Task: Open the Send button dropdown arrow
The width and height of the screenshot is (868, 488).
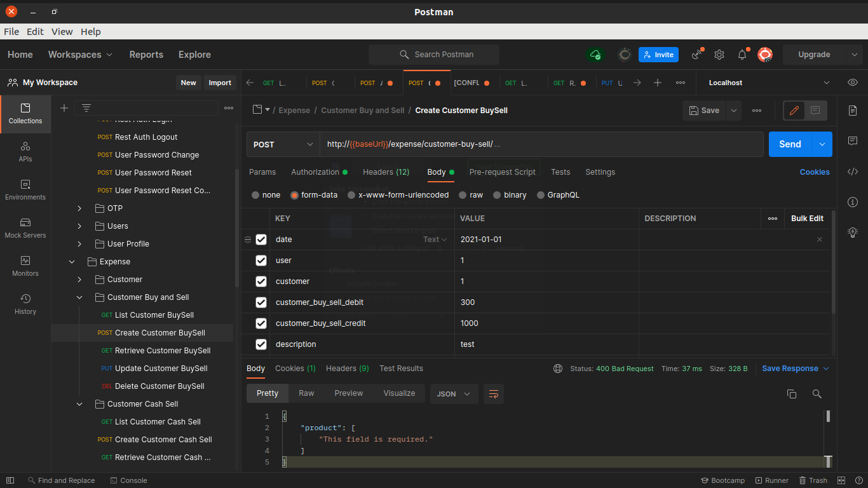Action: coord(822,144)
